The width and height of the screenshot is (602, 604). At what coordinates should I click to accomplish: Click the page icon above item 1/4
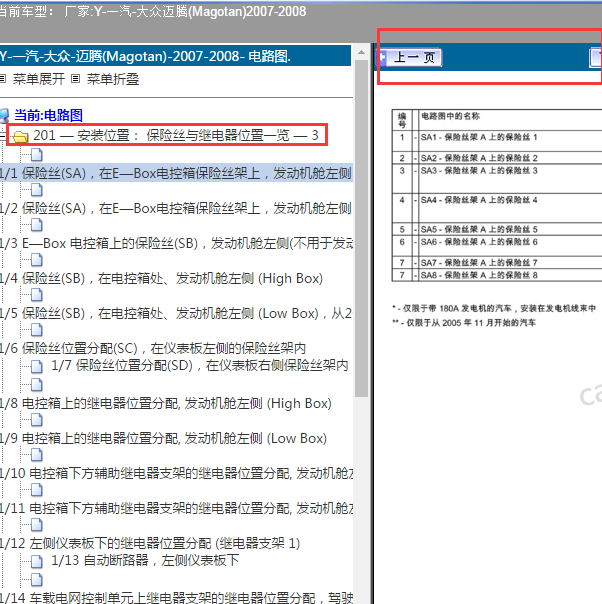coord(37,260)
